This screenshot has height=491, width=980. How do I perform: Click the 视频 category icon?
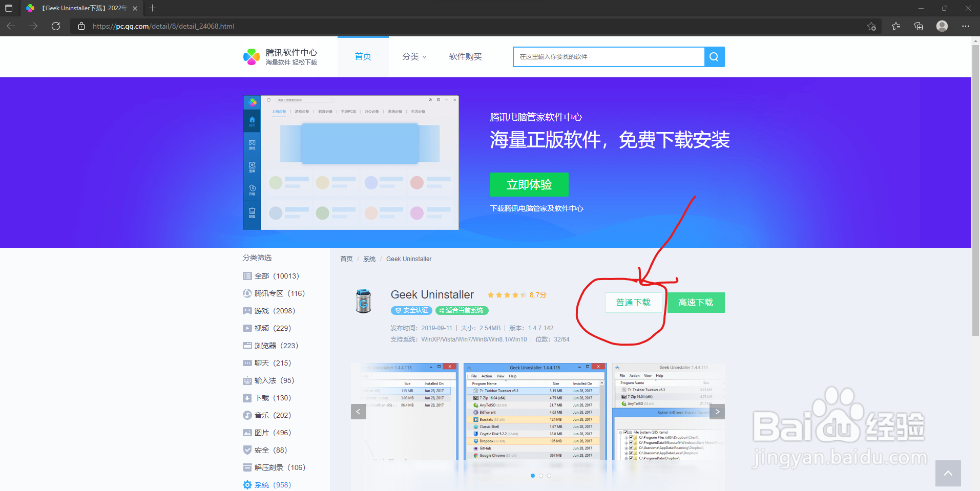247,328
